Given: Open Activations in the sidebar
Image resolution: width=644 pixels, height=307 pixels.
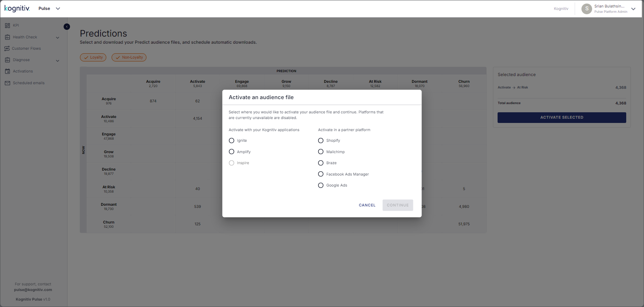Looking at the screenshot, I should point(23,71).
